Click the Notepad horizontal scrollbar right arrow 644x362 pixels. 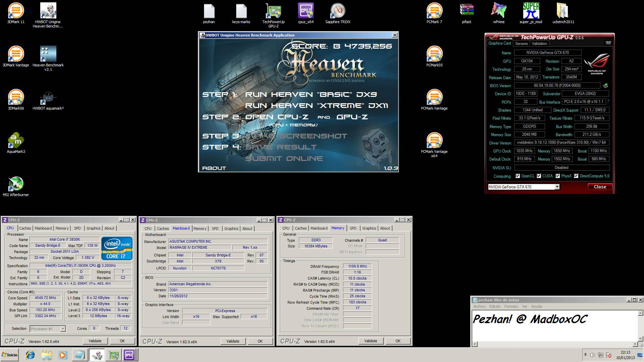[635, 344]
